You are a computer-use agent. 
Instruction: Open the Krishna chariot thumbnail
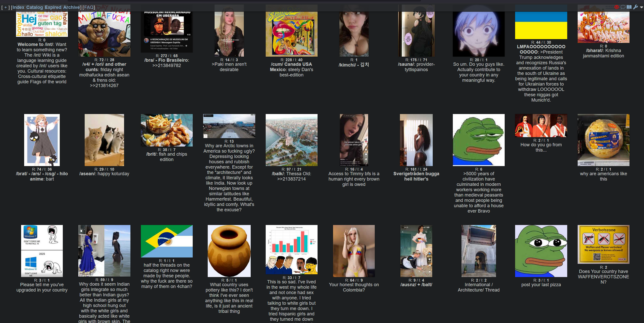[604, 24]
